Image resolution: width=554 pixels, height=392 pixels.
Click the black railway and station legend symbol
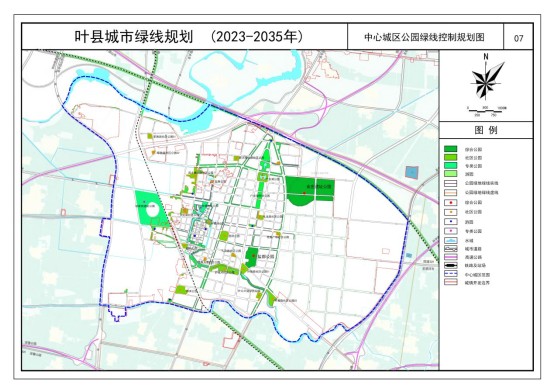pos(450,265)
